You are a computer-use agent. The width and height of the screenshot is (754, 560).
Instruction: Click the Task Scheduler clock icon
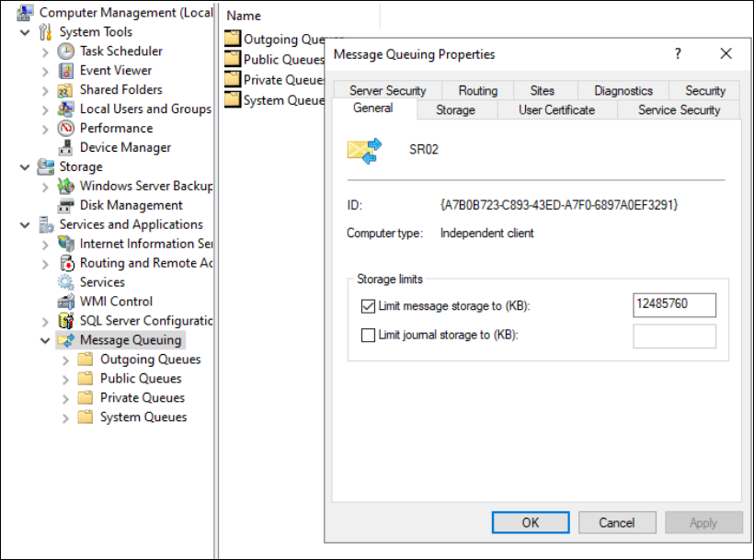[x=65, y=51]
